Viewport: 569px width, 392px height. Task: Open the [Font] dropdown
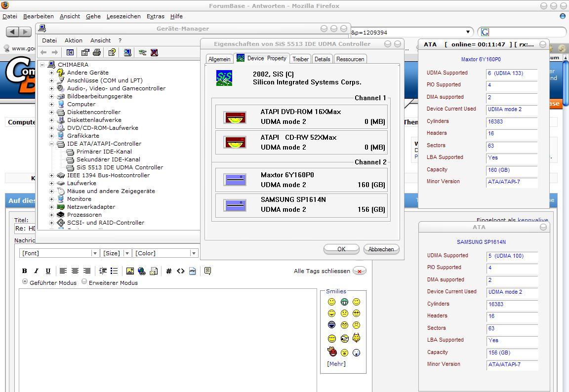point(59,253)
